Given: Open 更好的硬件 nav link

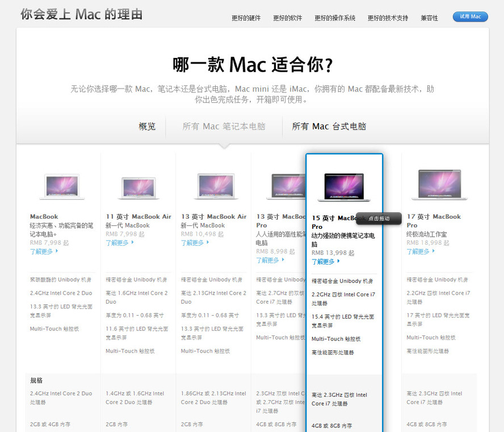Looking at the screenshot, I should pyautogui.click(x=246, y=18).
